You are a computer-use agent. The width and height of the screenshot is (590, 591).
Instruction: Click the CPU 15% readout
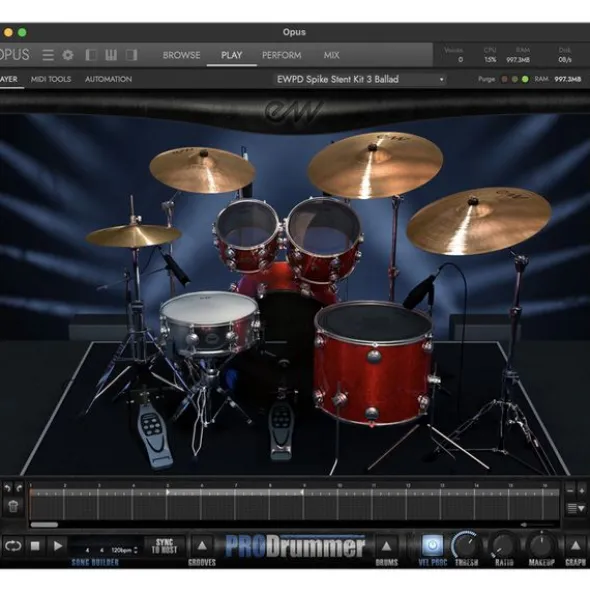point(490,55)
